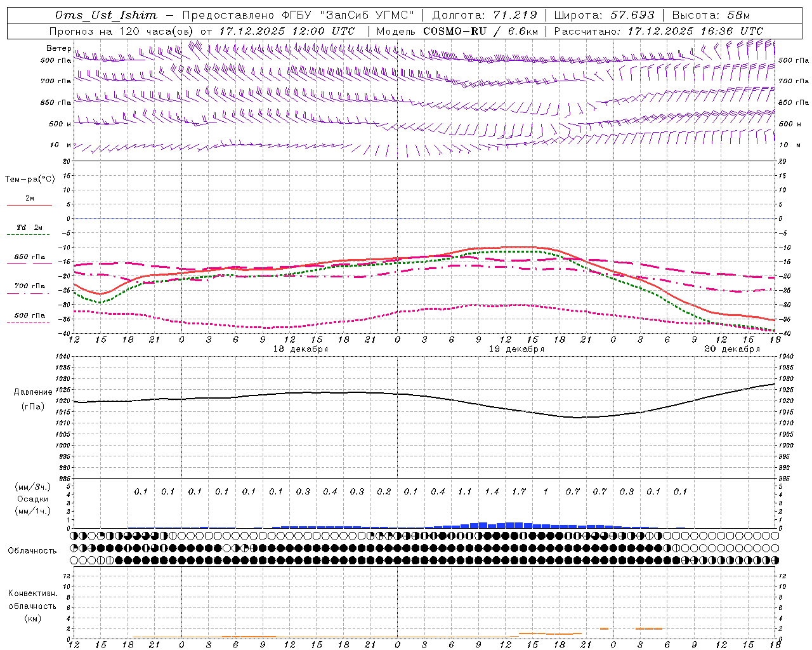
Task: Click the Ветер panel label
Action: 58,48
